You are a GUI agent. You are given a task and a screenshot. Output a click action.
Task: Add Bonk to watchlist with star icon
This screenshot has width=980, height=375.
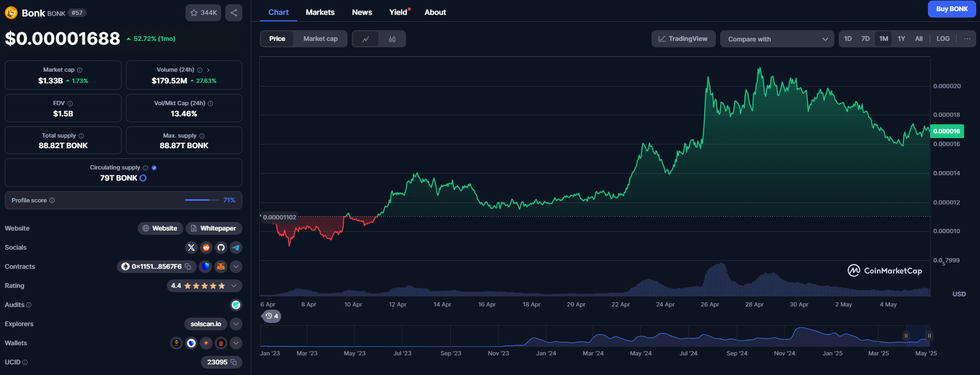pyautogui.click(x=203, y=13)
